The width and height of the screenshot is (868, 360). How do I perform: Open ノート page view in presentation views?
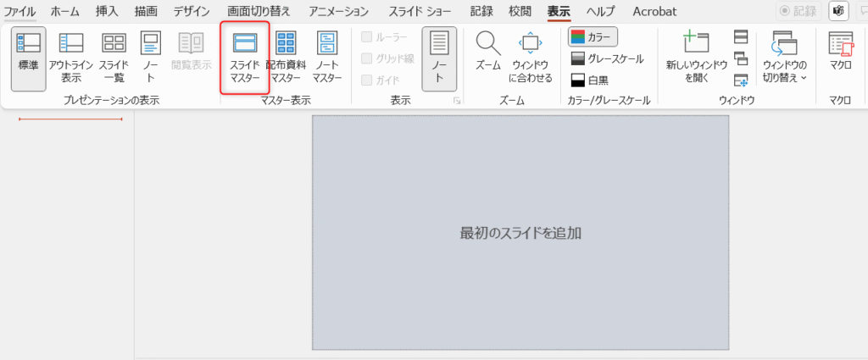(150, 58)
